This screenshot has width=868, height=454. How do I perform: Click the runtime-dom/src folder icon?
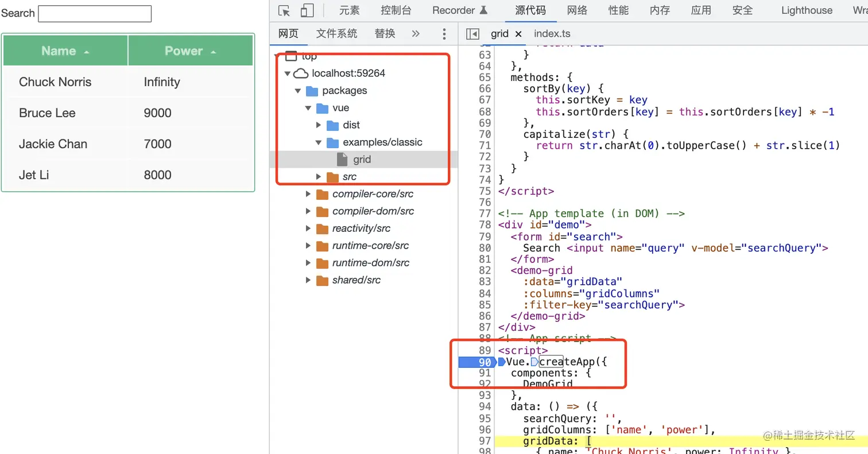322,263
